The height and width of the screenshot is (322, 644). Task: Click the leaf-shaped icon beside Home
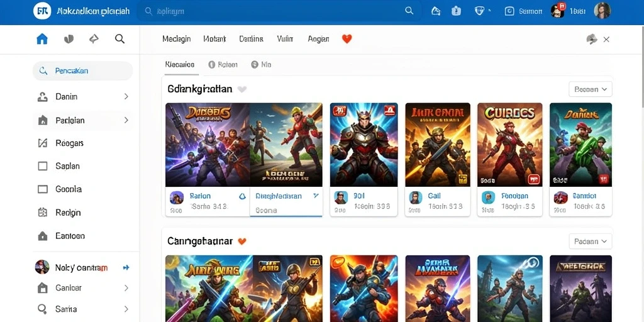point(69,39)
